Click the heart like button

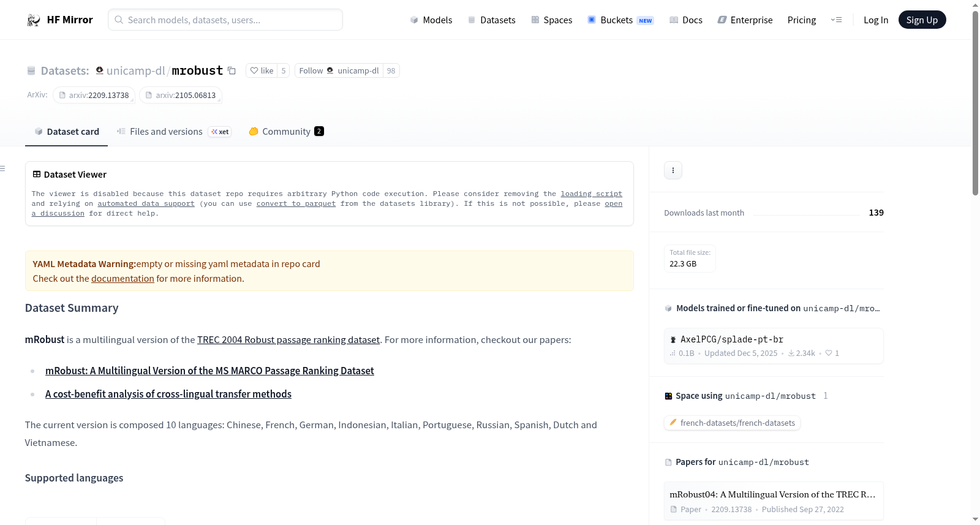point(262,70)
